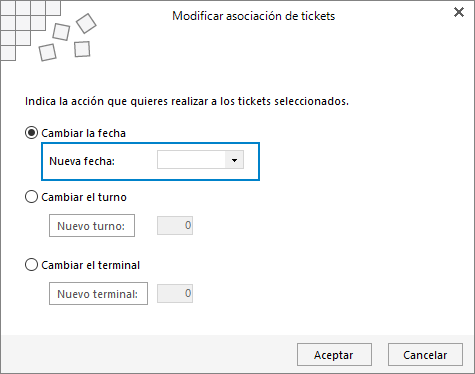
Task: Click the Cambiar el turno label text
Action: pos(84,197)
